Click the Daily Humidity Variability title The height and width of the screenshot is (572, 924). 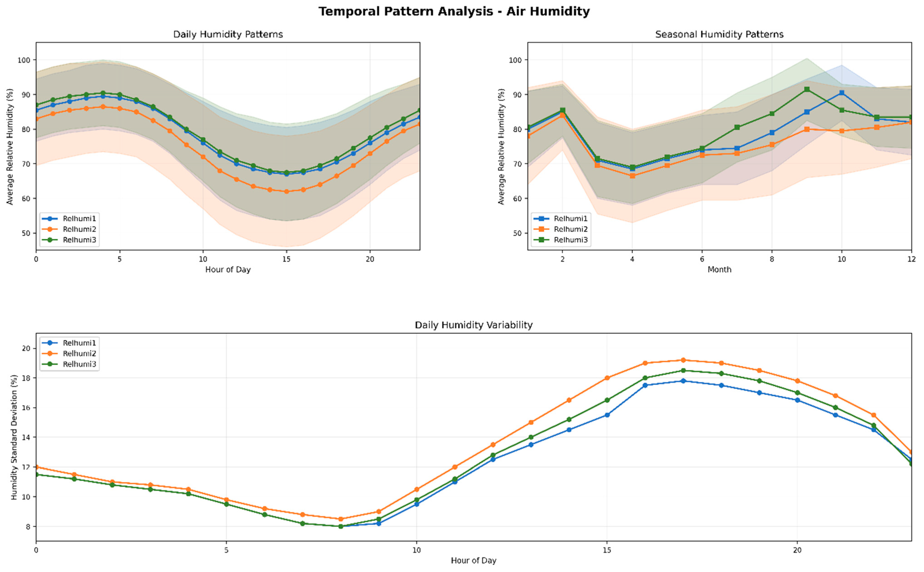click(x=473, y=325)
